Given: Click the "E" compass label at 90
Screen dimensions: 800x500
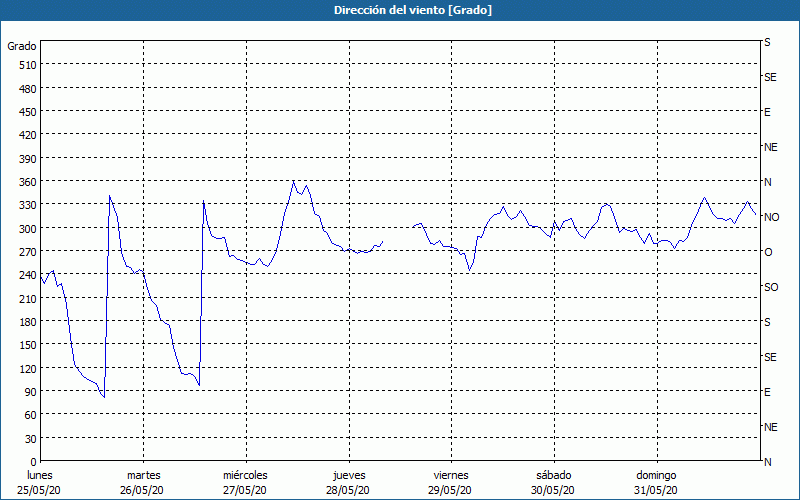Looking at the screenshot, I should [x=767, y=392].
